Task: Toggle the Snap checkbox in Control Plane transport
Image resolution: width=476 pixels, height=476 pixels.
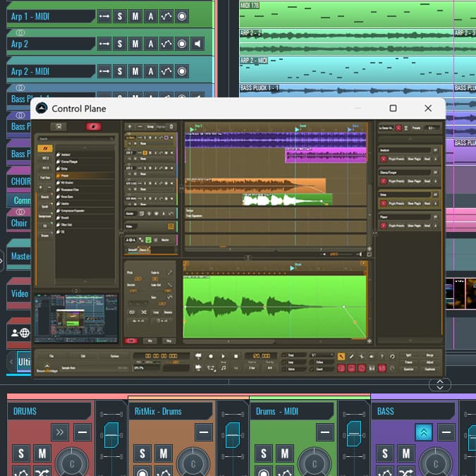Action: (284, 355)
